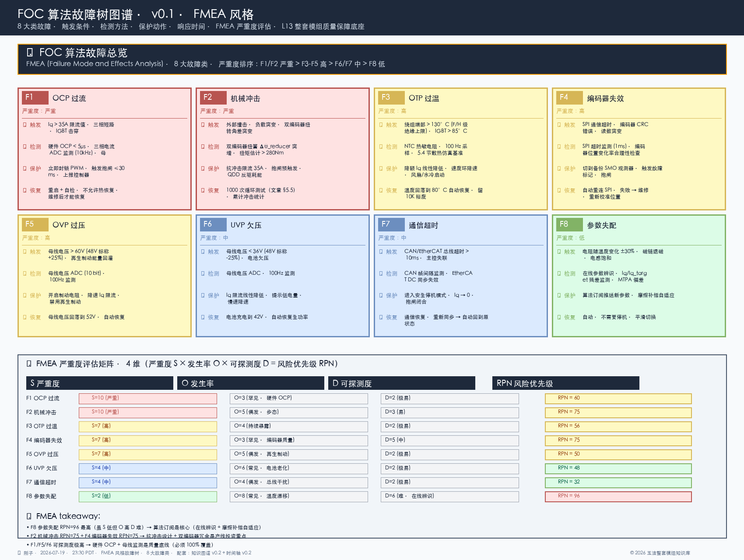
Task: Click the FMEA takeaway: heading
Action: coord(68,516)
